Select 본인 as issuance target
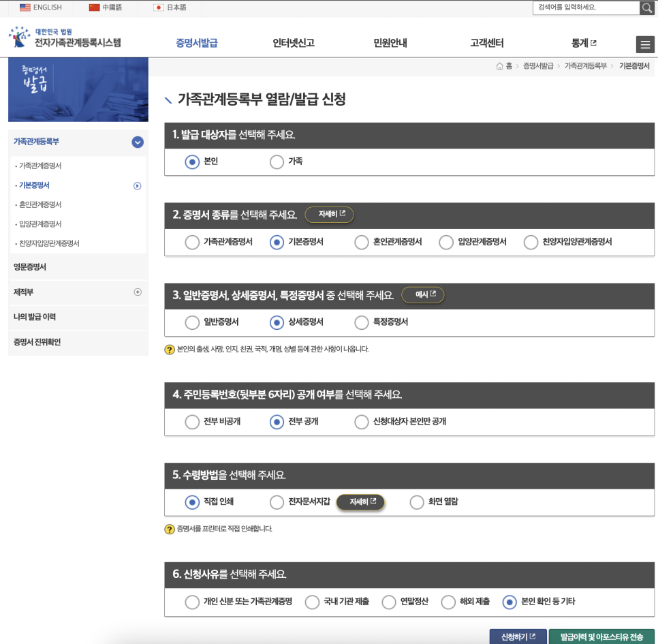This screenshot has width=658, height=644. (x=192, y=162)
